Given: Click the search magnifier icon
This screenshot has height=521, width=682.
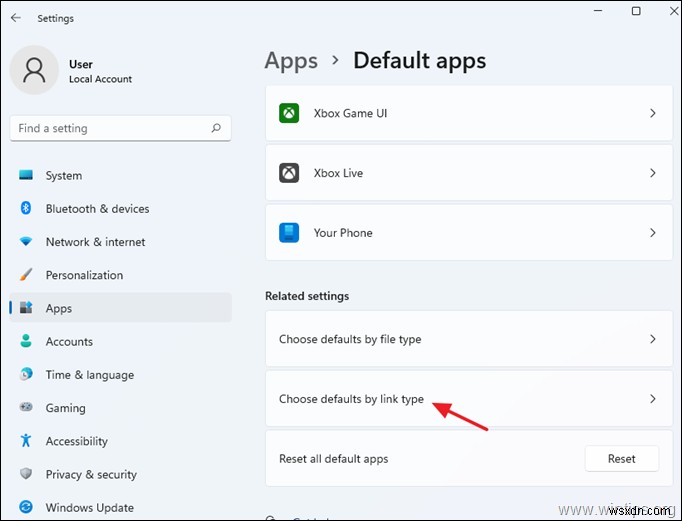Looking at the screenshot, I should point(216,128).
